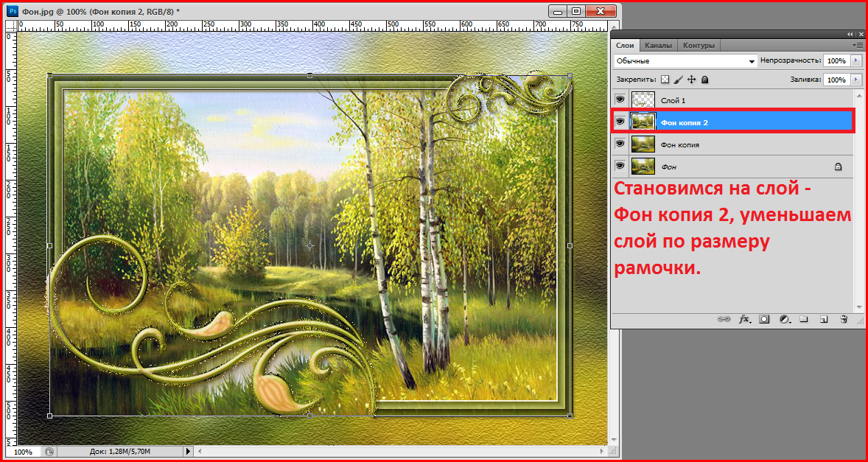Maximize the Фон.jpg document window
The image size is (868, 462).
tap(575, 11)
